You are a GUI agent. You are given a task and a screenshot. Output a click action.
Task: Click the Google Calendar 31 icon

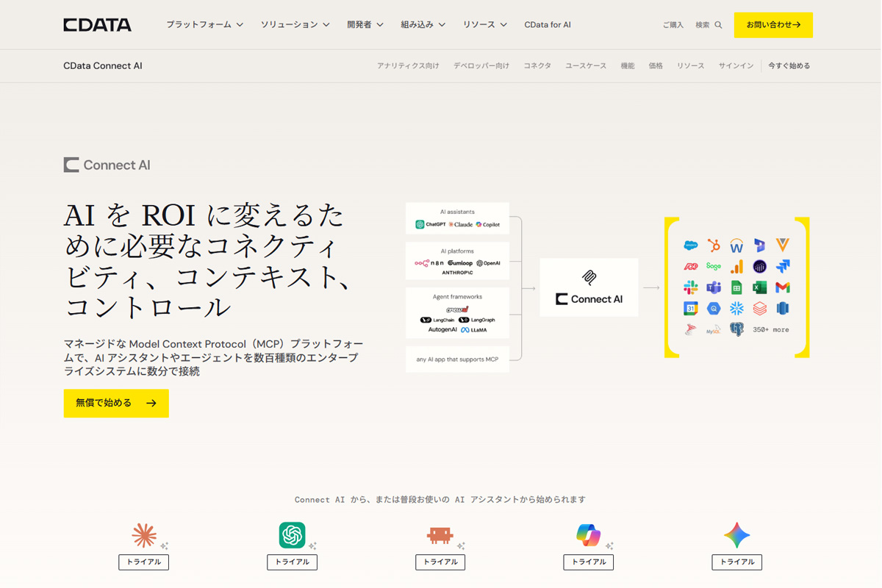[690, 308]
